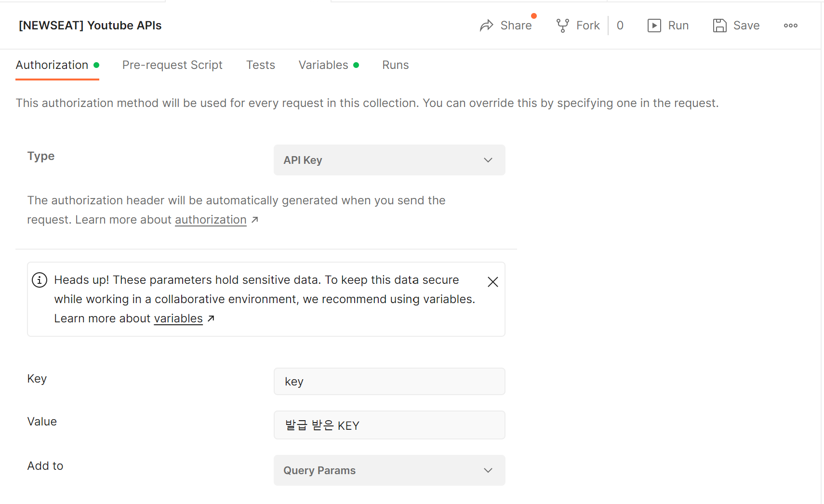
Task: Click the external arrow beside authorization link
Action: [255, 220]
